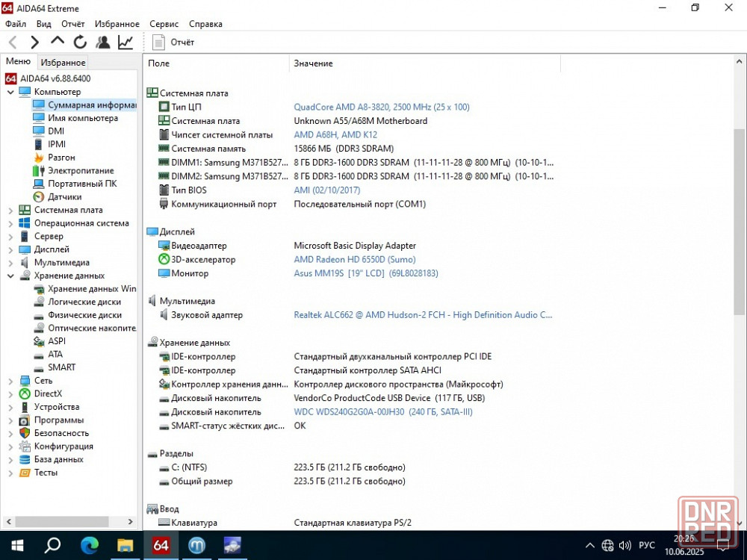Open Windows taskbar search
This screenshot has width=747, height=560.
(x=53, y=545)
